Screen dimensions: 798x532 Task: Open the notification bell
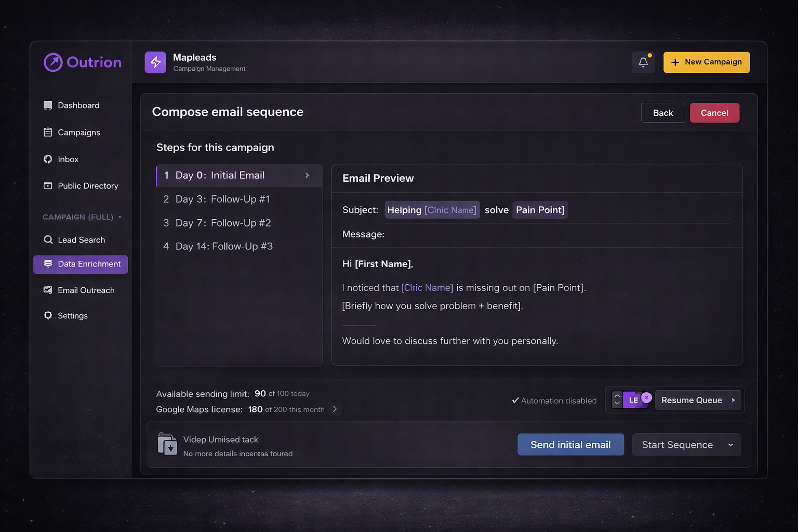coord(643,62)
